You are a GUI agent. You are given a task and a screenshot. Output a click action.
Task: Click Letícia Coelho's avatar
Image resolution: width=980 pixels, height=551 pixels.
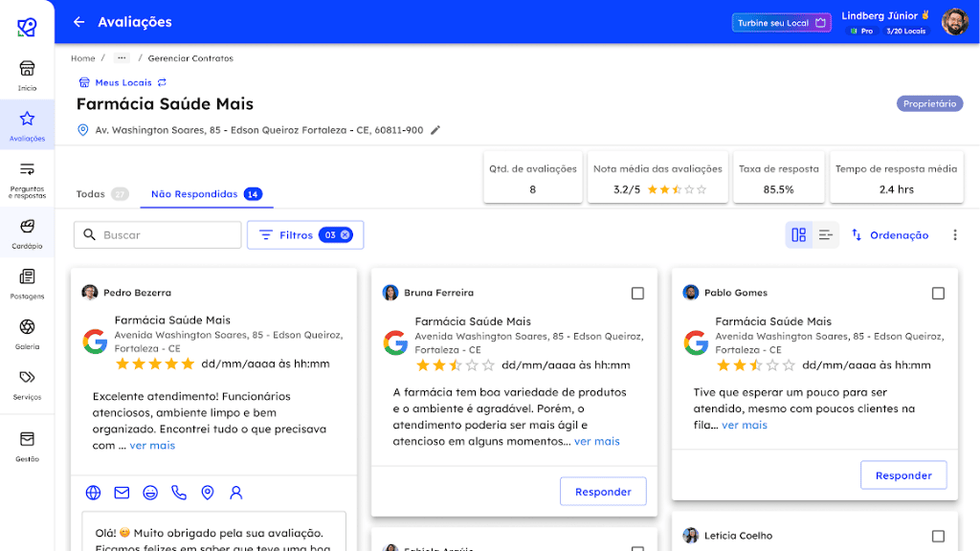[691, 536]
